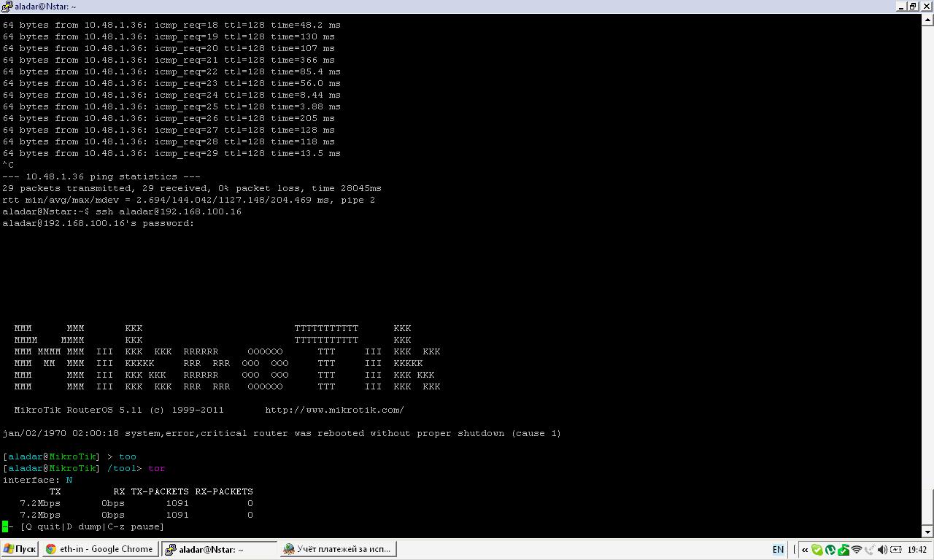
Task: Click the password prompt line
Action: [x=99, y=223]
